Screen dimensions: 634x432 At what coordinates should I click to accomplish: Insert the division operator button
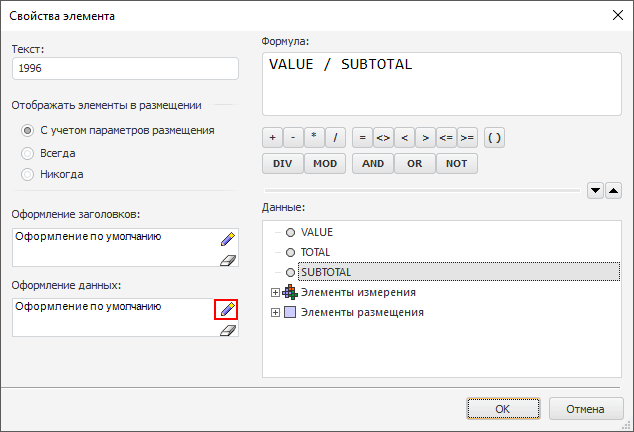point(336,138)
